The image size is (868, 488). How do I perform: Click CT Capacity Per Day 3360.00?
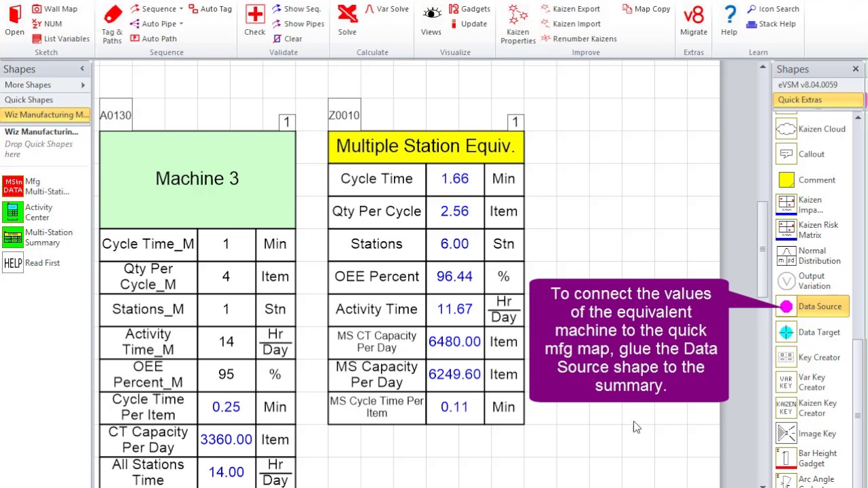pos(226,439)
